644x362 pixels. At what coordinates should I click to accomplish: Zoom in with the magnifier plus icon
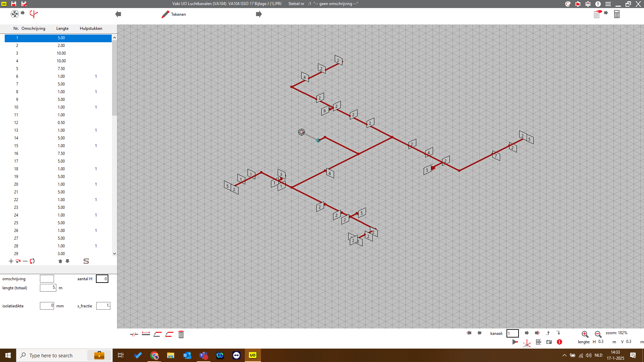(585, 334)
